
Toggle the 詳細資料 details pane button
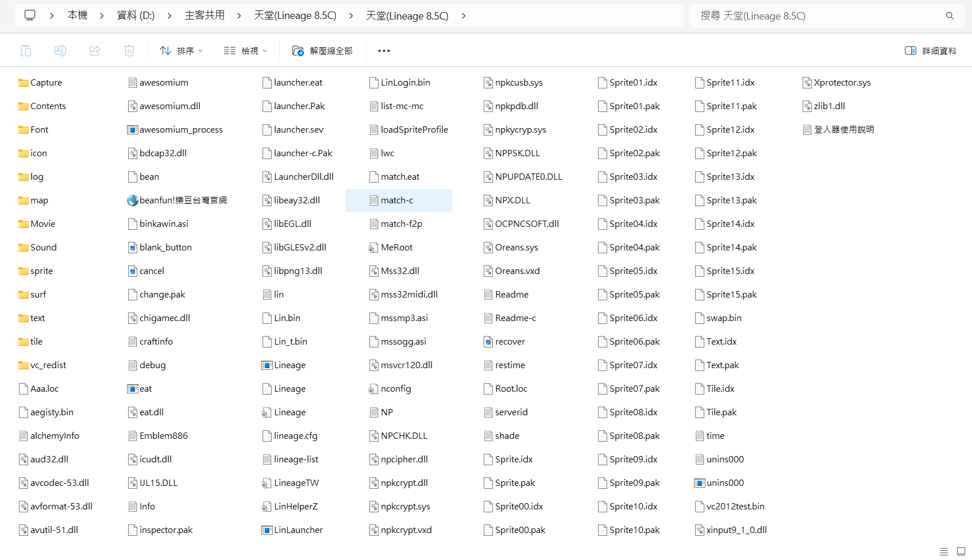point(931,51)
